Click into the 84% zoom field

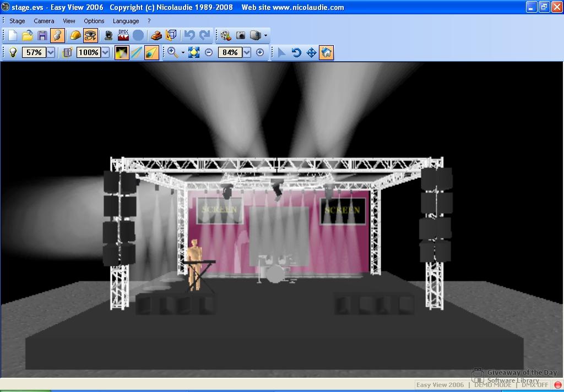(x=230, y=52)
